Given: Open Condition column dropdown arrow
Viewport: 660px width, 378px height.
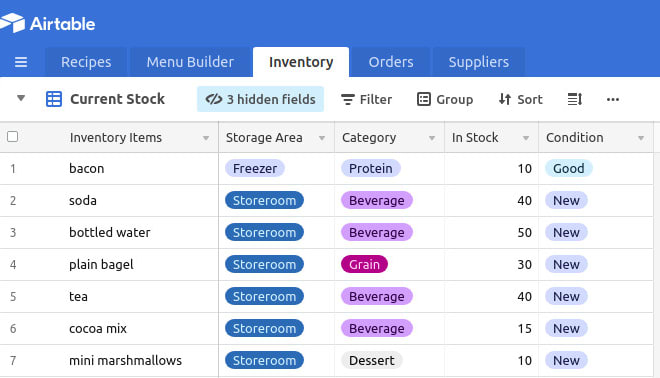Looking at the screenshot, I should coord(641,138).
